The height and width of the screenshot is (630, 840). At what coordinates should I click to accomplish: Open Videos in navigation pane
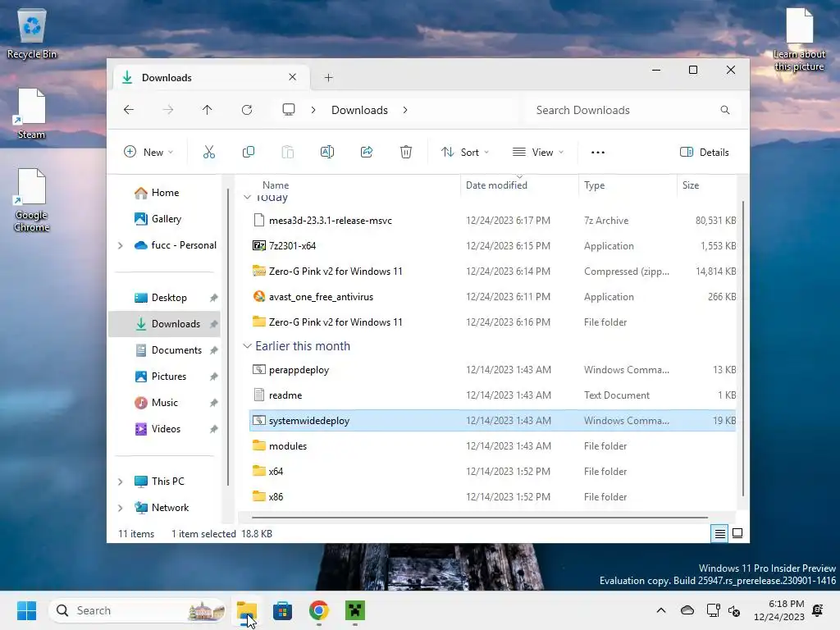[x=166, y=429]
